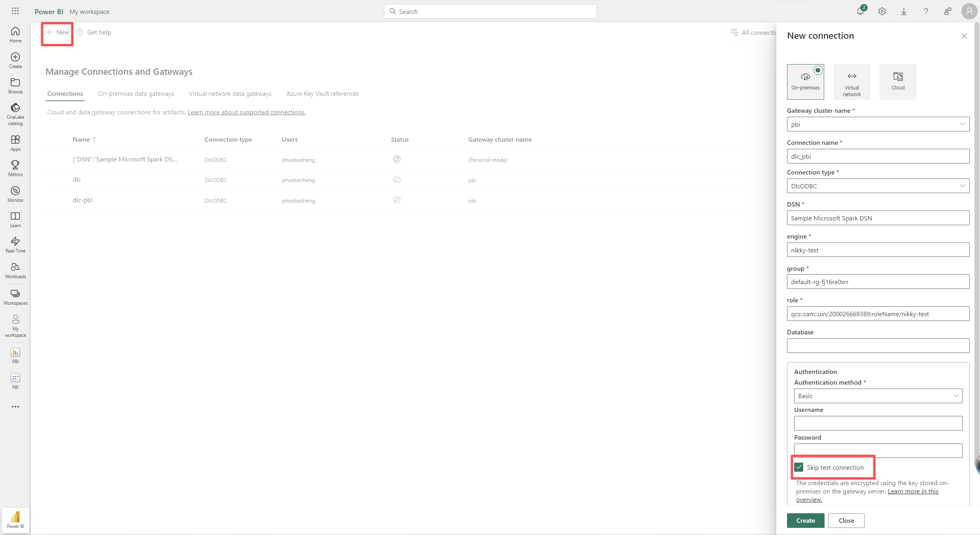This screenshot has height=535, width=980.
Task: Click the refresh status icon for dlc-pbi
Action: (397, 200)
